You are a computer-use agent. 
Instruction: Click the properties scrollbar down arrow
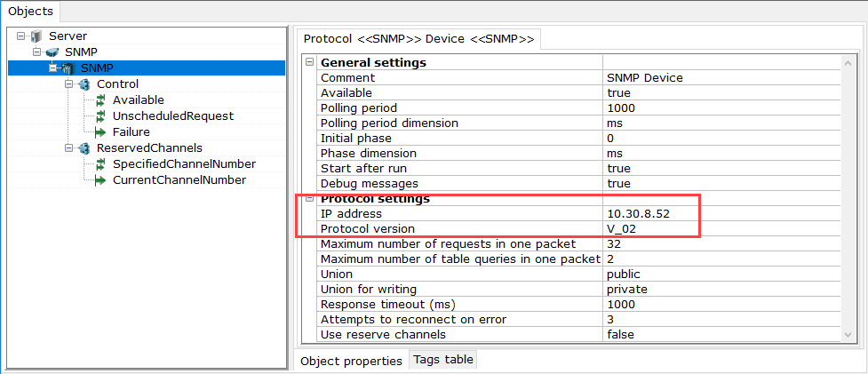tap(848, 335)
